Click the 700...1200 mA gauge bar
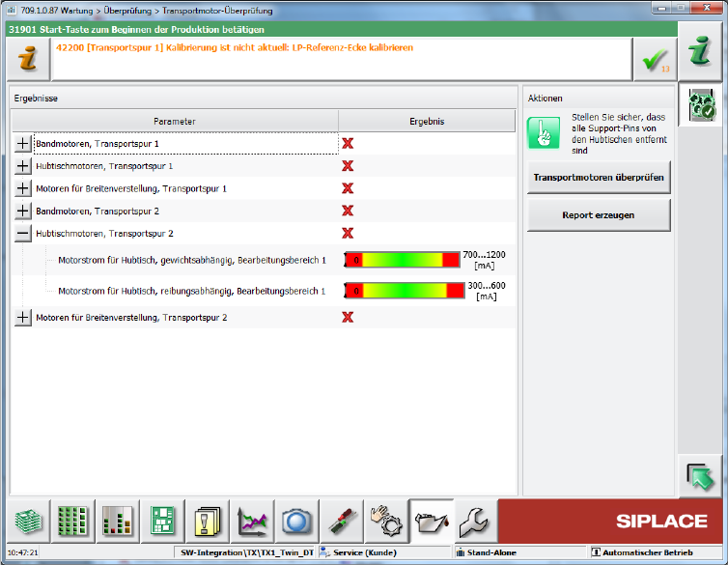728x565 pixels. (402, 260)
